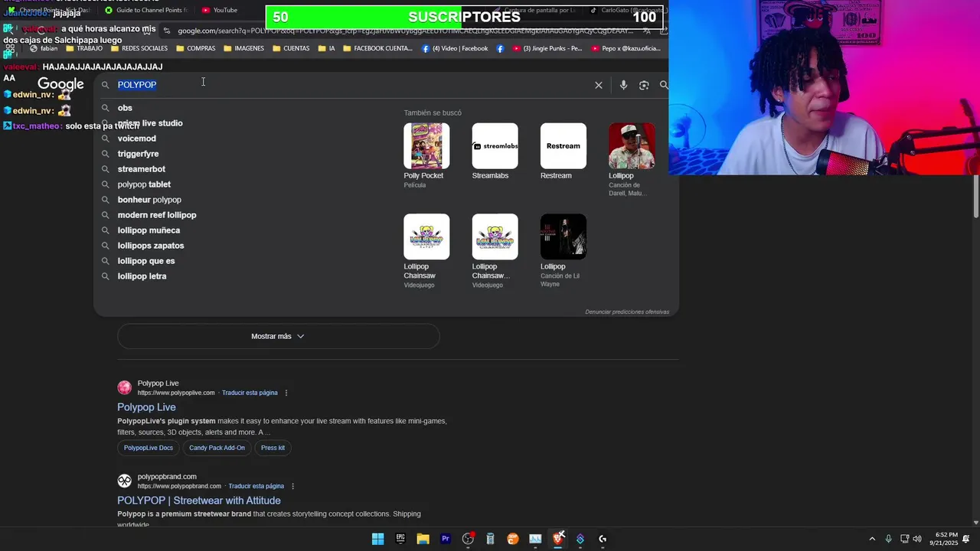Open Logitech G HUB from taskbar
The width and height of the screenshot is (980, 551).
click(x=603, y=539)
